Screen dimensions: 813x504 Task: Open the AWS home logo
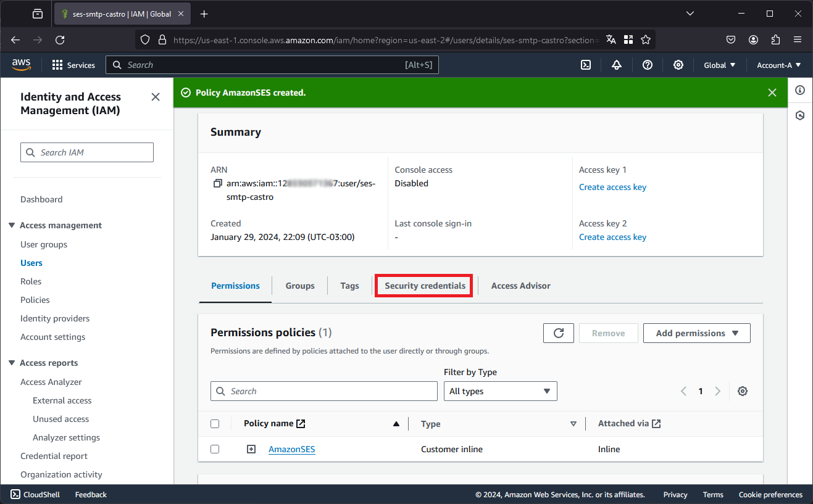click(21, 65)
